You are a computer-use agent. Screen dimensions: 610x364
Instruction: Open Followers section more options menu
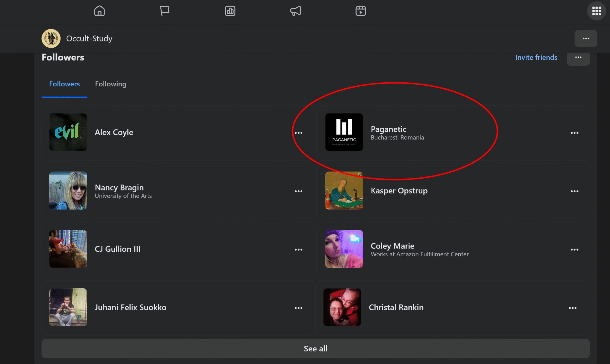pyautogui.click(x=578, y=57)
